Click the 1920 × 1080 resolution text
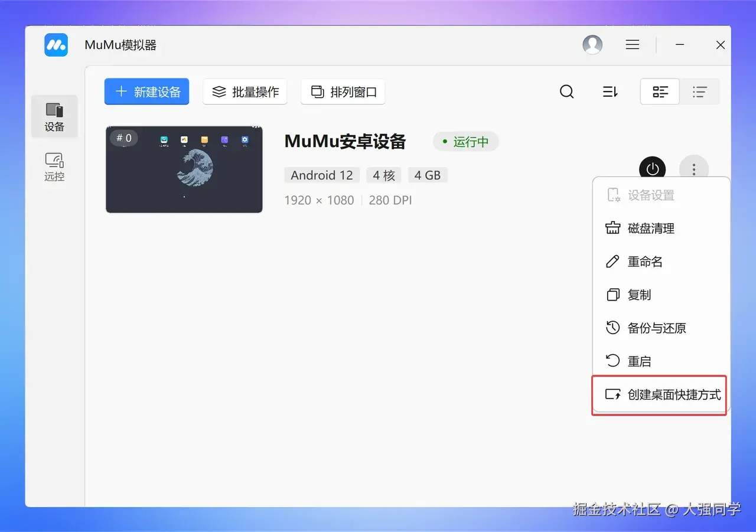 319,200
